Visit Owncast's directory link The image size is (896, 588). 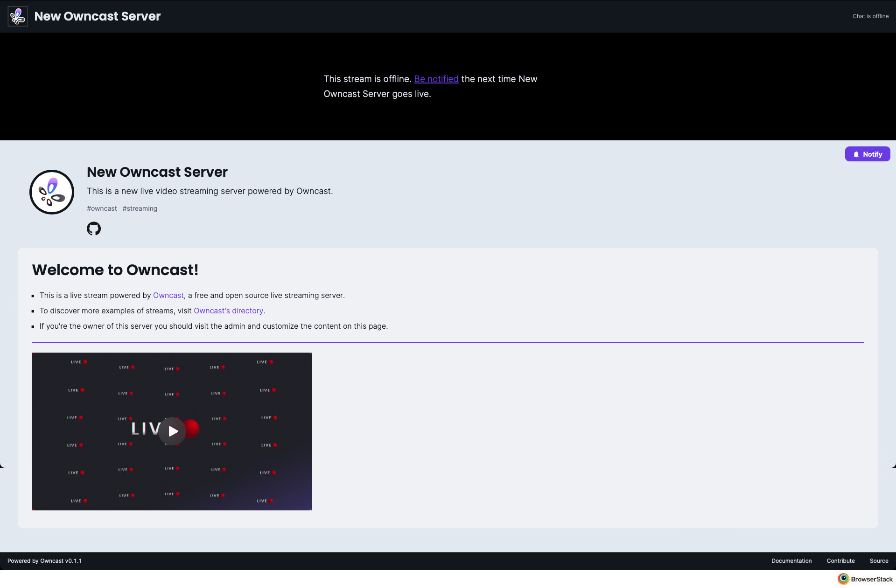(x=229, y=311)
